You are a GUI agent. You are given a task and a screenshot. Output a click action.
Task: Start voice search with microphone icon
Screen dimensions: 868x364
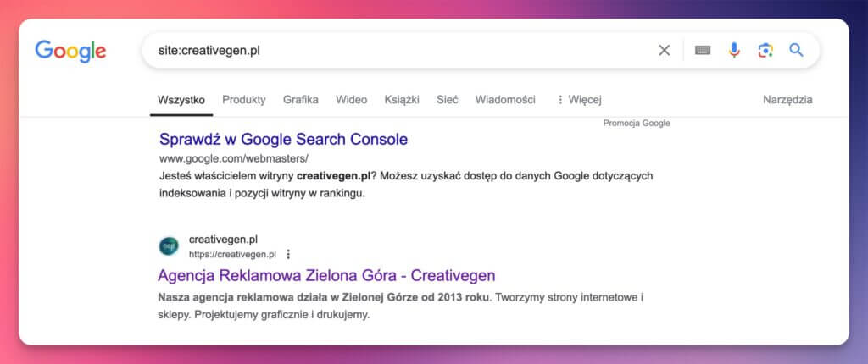[734, 50]
